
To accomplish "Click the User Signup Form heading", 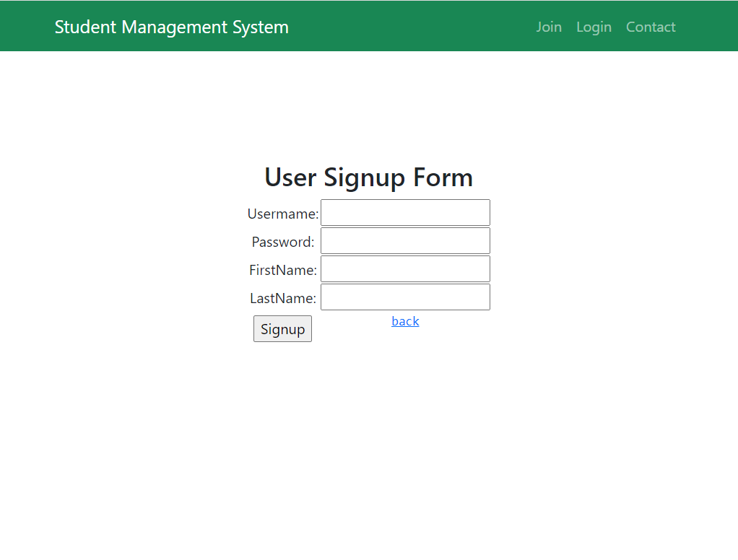I will [368, 178].
